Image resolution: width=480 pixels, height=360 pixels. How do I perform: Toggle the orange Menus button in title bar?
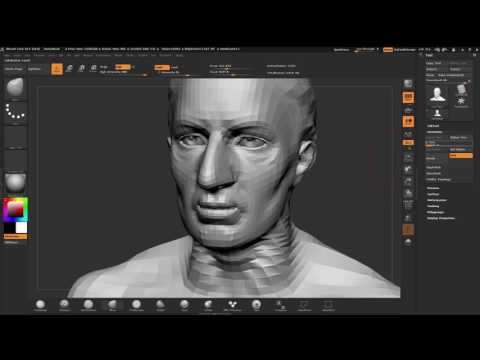click(388, 50)
